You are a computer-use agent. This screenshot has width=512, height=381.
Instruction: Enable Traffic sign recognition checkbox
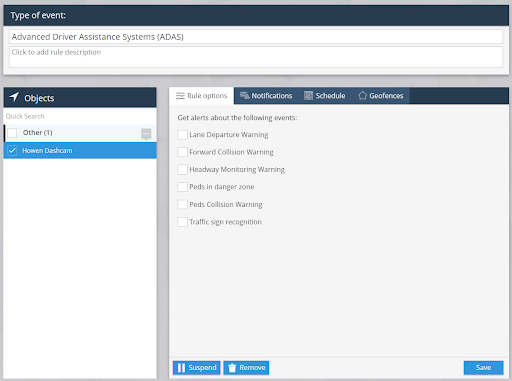[x=182, y=222]
